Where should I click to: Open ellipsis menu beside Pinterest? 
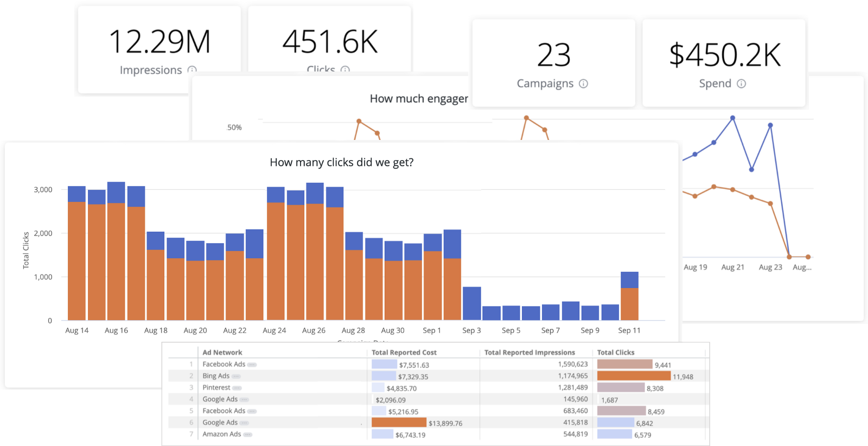(x=237, y=388)
